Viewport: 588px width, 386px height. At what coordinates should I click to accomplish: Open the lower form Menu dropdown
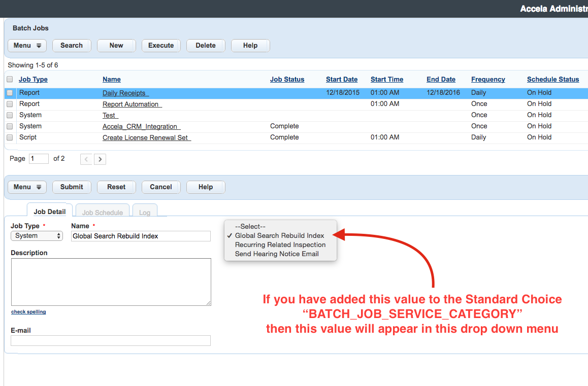(x=27, y=187)
